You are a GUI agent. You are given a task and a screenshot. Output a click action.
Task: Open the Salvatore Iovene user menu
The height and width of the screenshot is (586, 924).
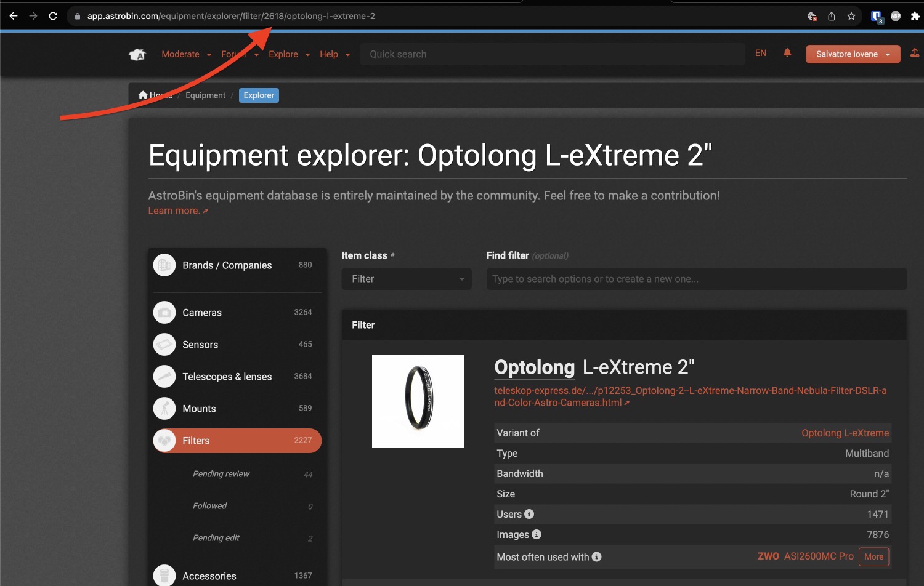tap(853, 54)
